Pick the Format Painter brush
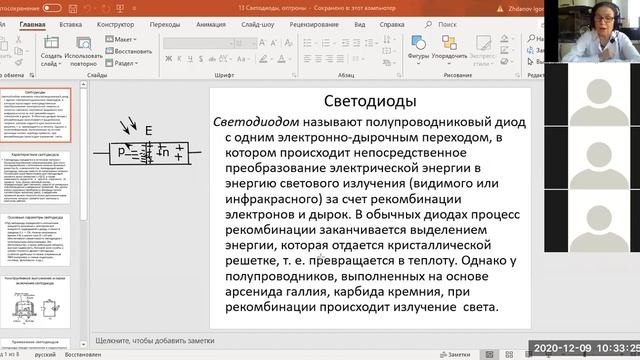Viewport: 640px width, 360px height. pos(18,62)
